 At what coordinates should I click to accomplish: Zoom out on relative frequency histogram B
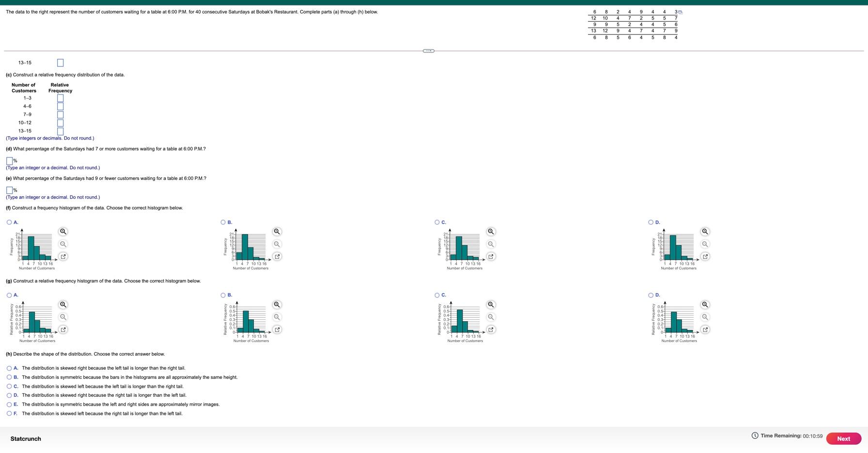tap(277, 317)
